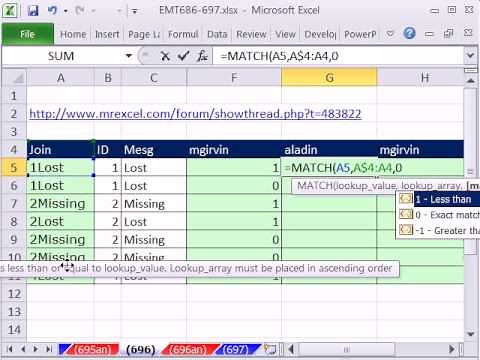Click cell A8 containing 2Lost

pyautogui.click(x=60, y=221)
